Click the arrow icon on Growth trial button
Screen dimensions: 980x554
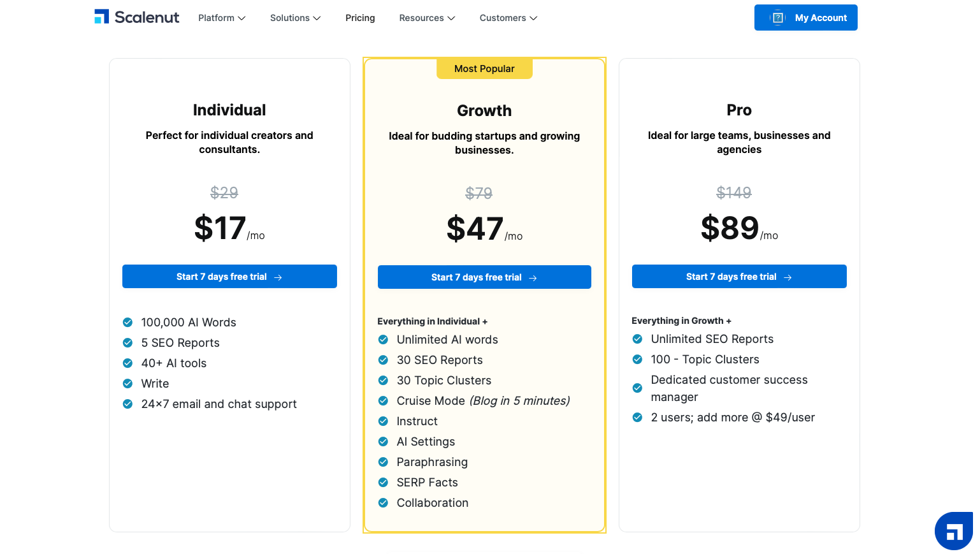(533, 278)
